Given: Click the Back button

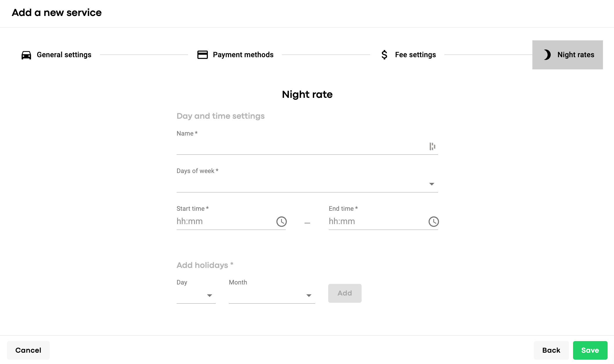Looking at the screenshot, I should click(x=551, y=350).
